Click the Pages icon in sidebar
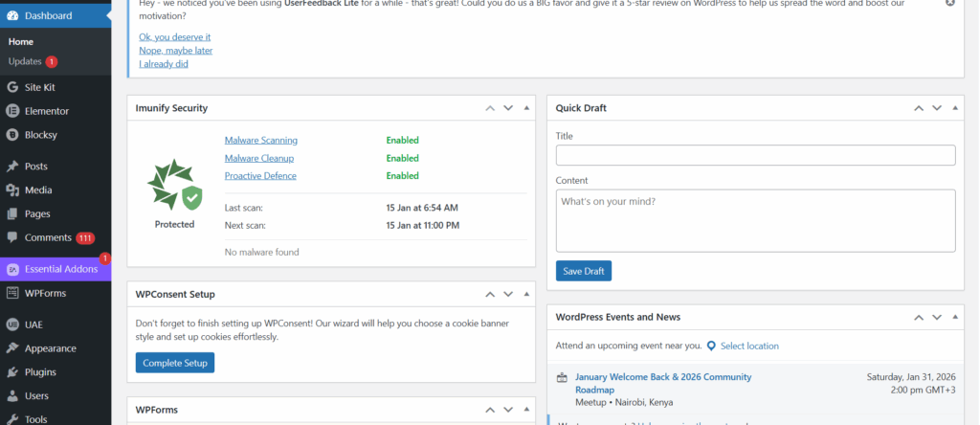Viewport: 980px width, 425px height. pyautogui.click(x=11, y=213)
